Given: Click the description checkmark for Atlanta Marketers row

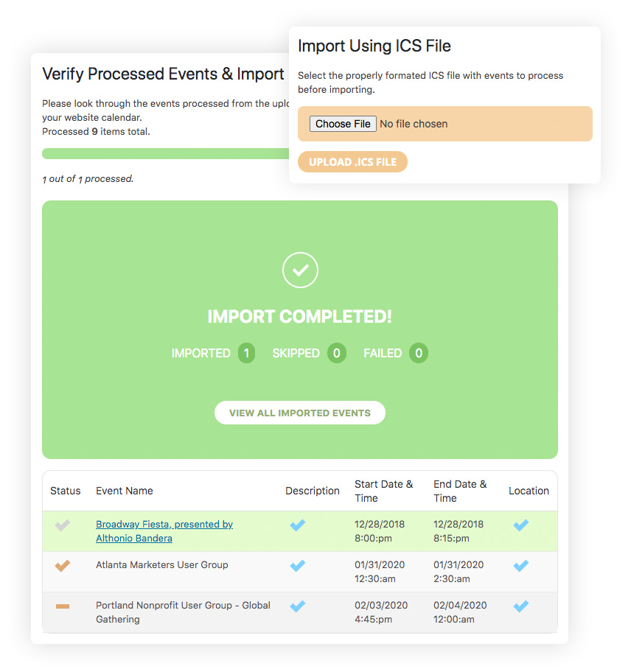Looking at the screenshot, I should coord(298,566).
